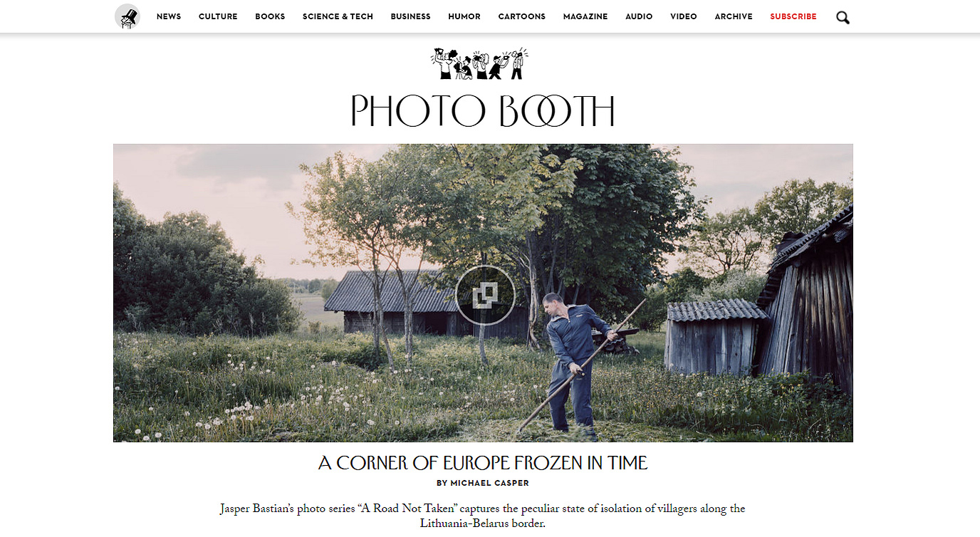The width and height of the screenshot is (980, 537).
Task: Open article A Corner of Europe Frozen in Time
Action: click(x=483, y=463)
